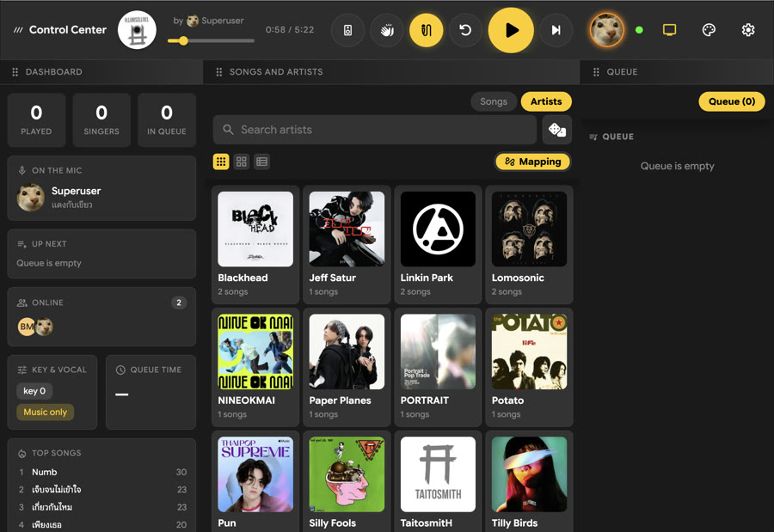
Task: Click the SINGERS counter tile
Action: [101, 120]
